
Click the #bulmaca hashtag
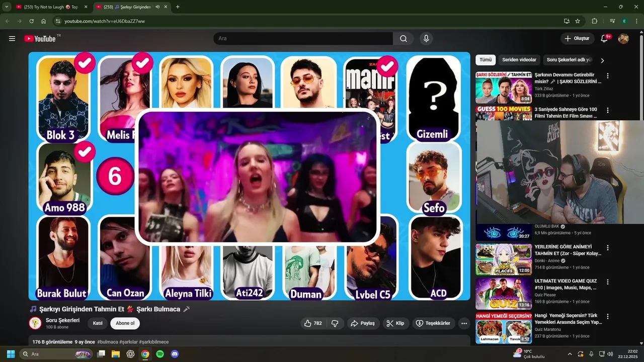coord(108,342)
